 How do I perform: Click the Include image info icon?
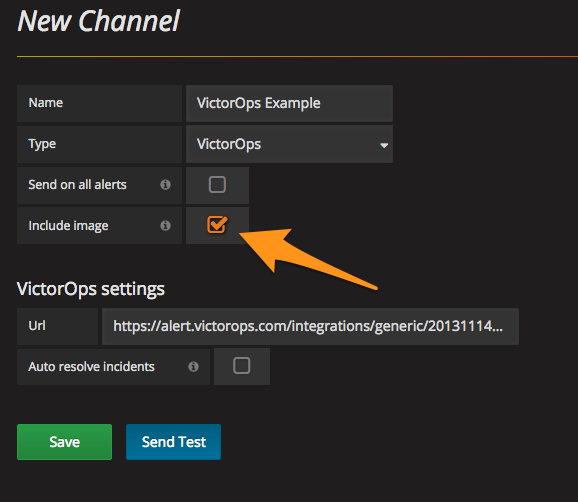166,225
